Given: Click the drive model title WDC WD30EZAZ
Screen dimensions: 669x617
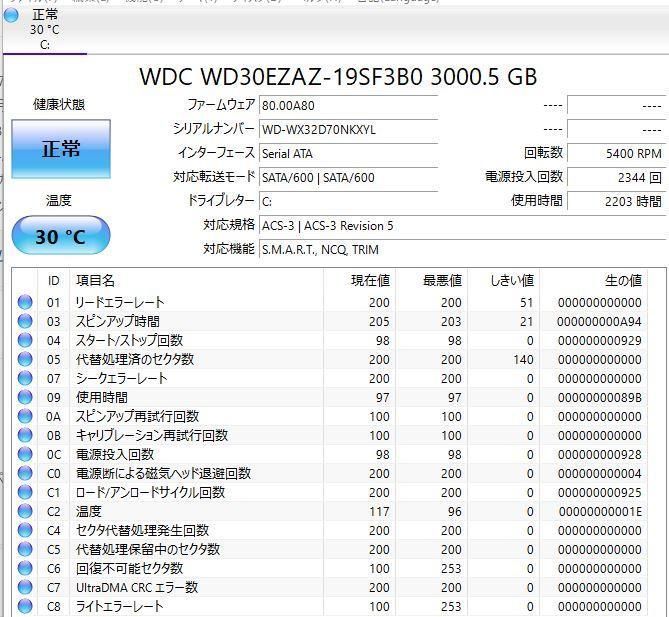Looking at the screenshot, I should point(338,77).
